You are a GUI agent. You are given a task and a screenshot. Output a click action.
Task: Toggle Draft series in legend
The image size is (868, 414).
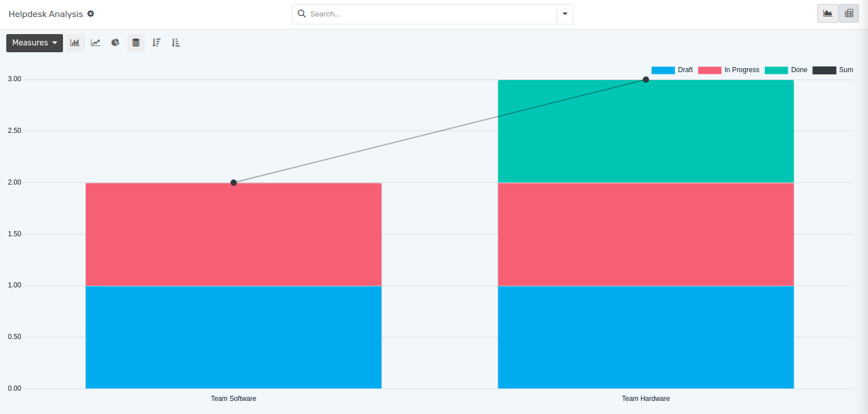click(x=672, y=70)
